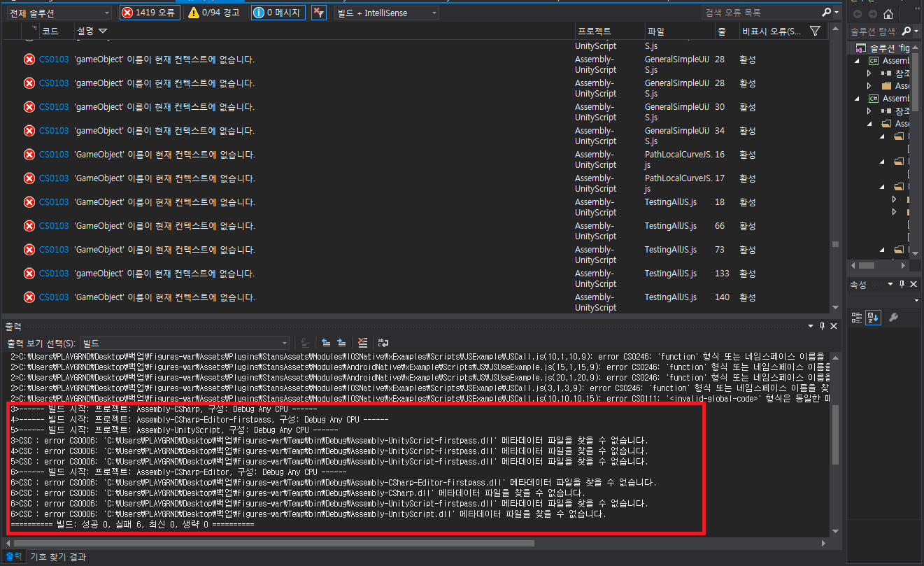924x566 pixels.
Task: Switch to the 기호 찾기 결과 tab
Action: pos(57,557)
